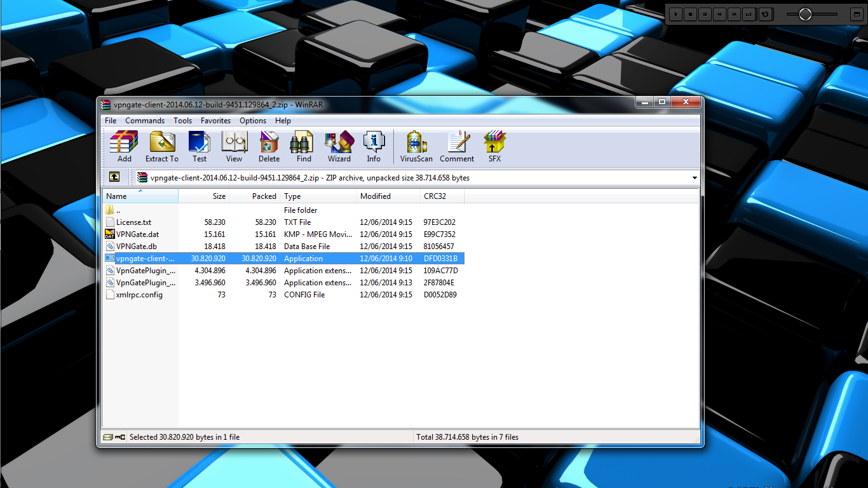The width and height of the screenshot is (868, 488).
Task: Click CRC32 value 97E3C202
Action: pyautogui.click(x=440, y=222)
